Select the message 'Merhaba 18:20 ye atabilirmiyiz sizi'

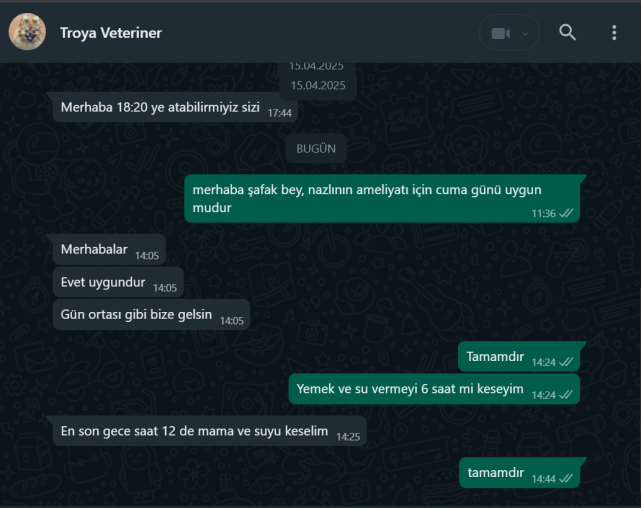175,107
